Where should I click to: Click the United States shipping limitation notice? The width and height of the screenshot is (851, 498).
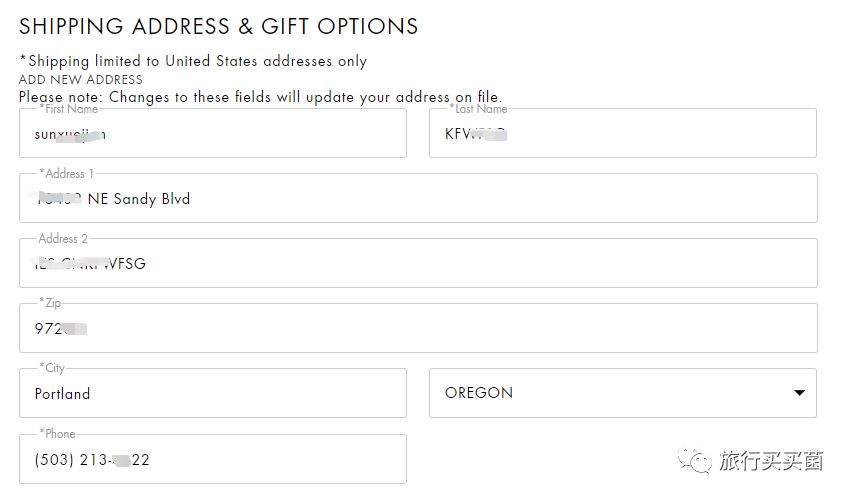pos(193,61)
